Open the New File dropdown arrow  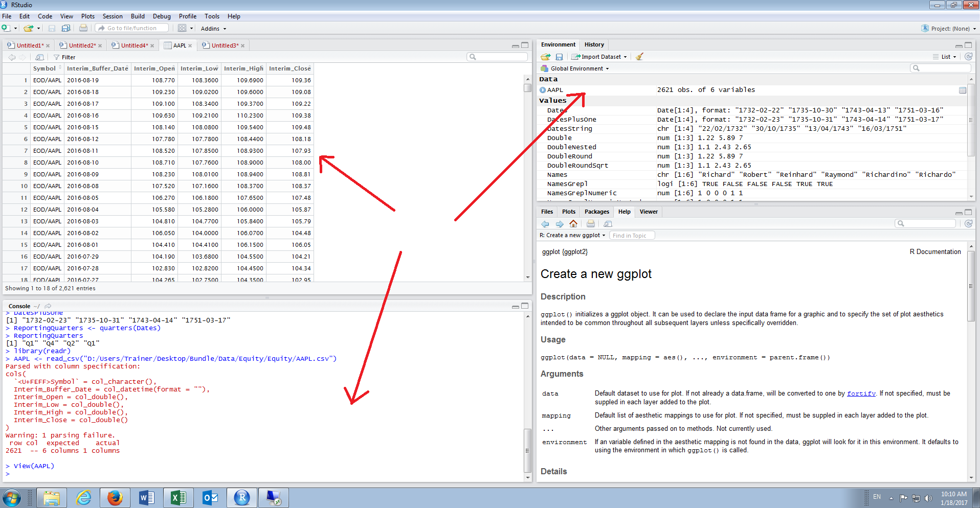coord(15,29)
